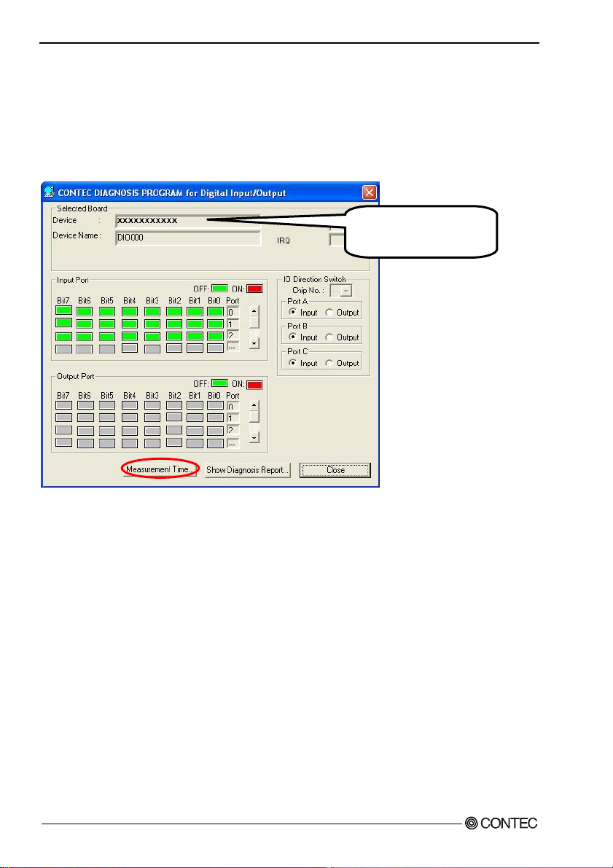Toggle Output Port Bit7 of port 0
Image resolution: width=613 pixels, height=868 pixels.
pyautogui.click(x=63, y=405)
